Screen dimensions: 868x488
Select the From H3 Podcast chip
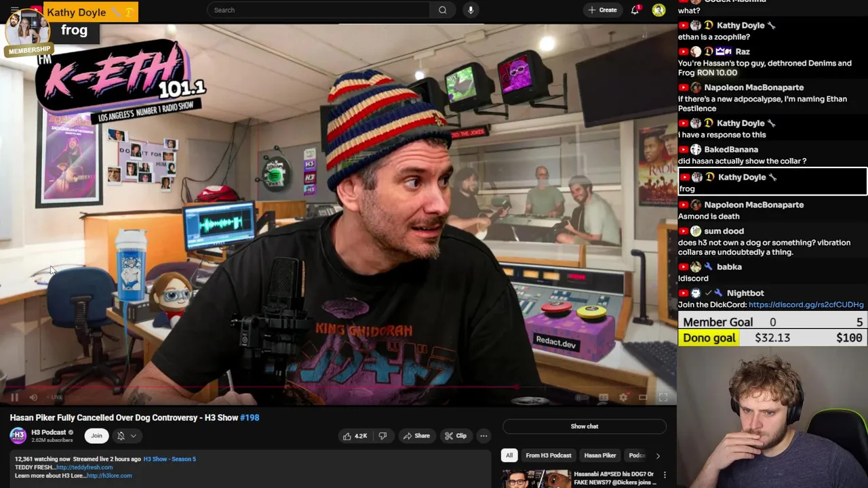point(549,455)
